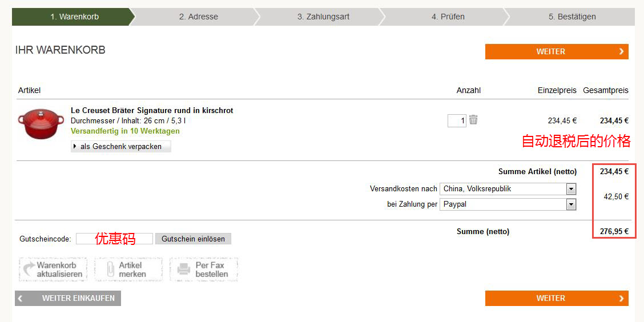This screenshot has height=322, width=644.
Task: Click the text Versandfertig in 10 Werktagen
Action: tap(125, 131)
